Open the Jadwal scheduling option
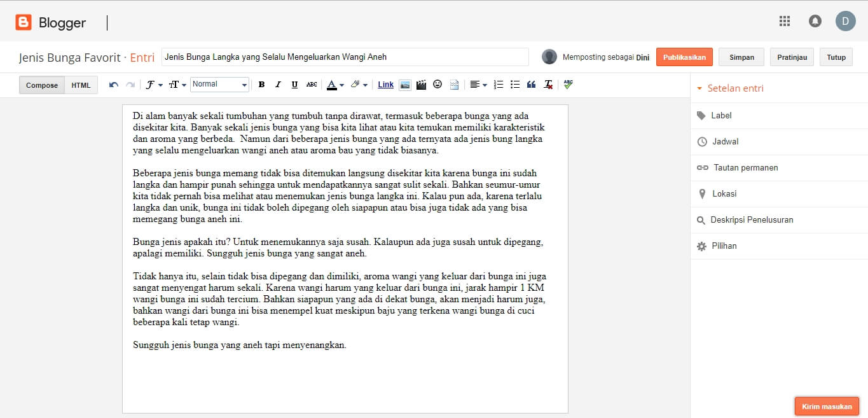The height and width of the screenshot is (418, 868). click(x=725, y=141)
